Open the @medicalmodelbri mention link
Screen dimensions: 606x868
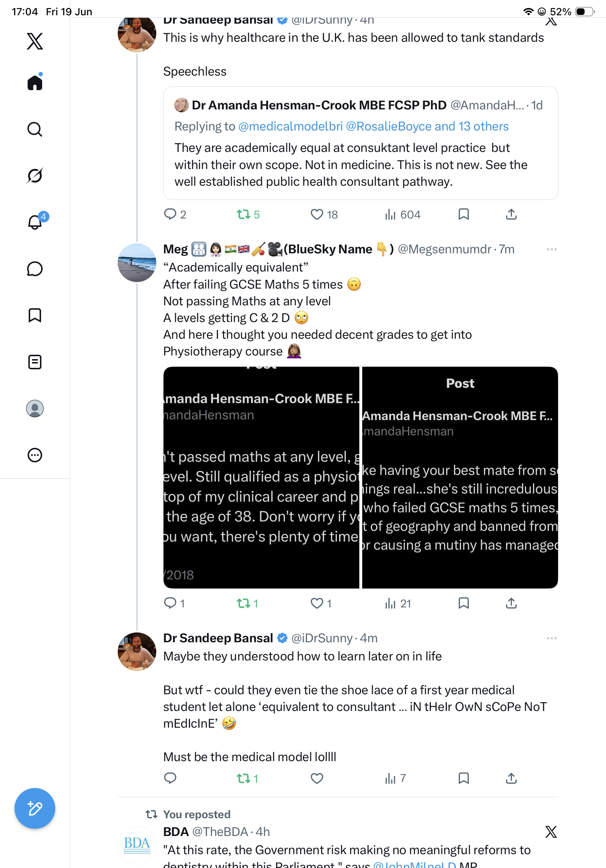click(291, 126)
